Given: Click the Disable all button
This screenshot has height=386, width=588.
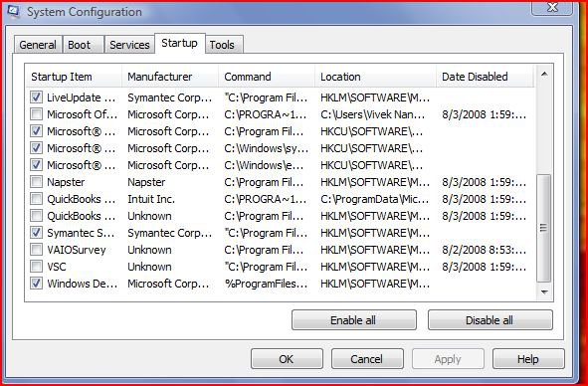Looking at the screenshot, I should (490, 320).
